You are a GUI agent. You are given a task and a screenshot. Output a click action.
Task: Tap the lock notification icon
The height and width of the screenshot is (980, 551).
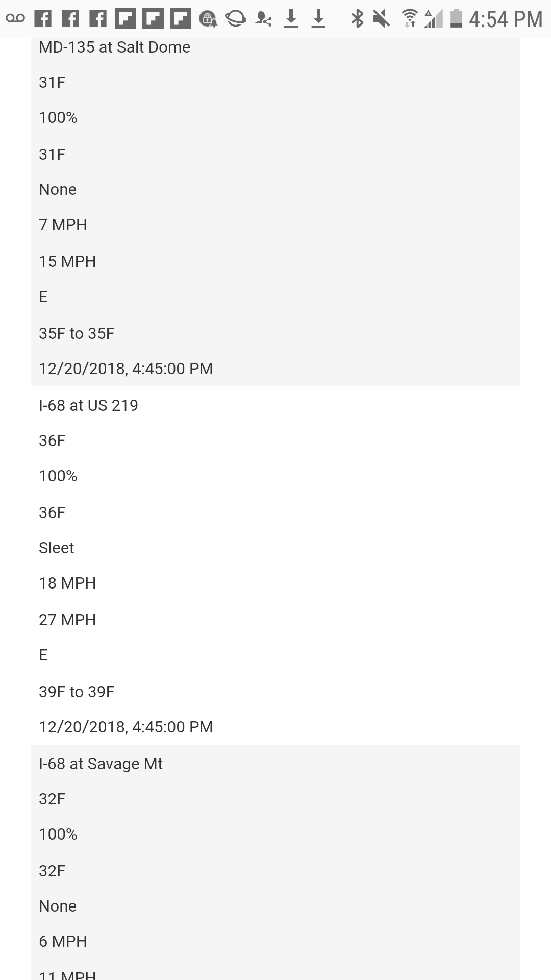208,19
